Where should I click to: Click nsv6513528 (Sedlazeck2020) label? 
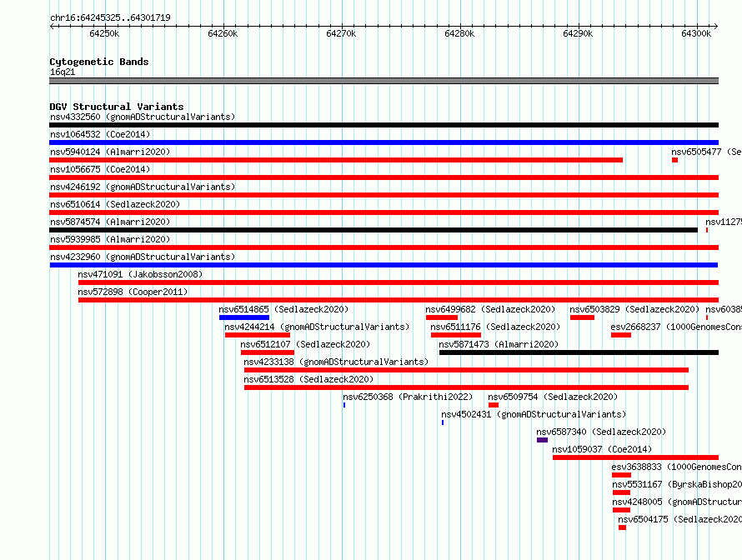click(x=308, y=379)
